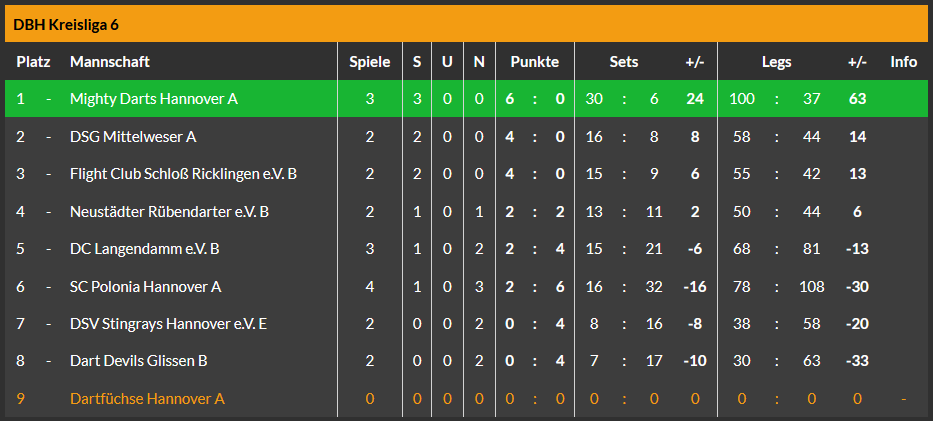Open Neustädter Rübendarter e.V. B team

pyautogui.click(x=169, y=211)
